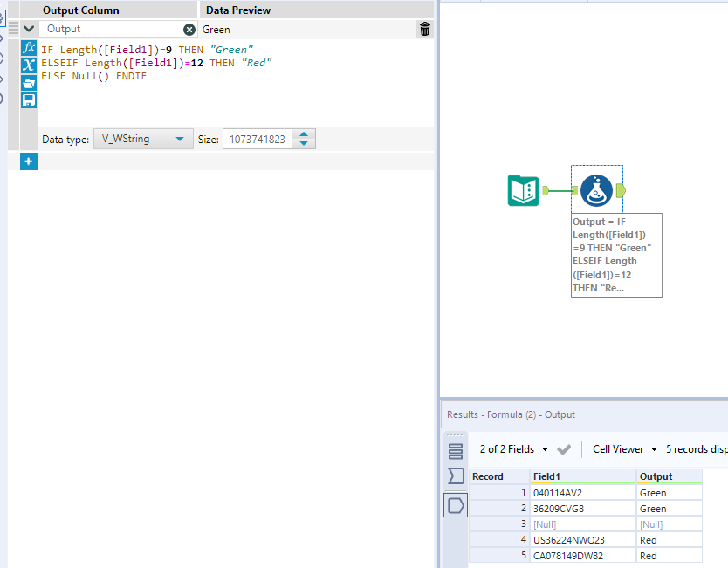Browse saved expressions via folder icon

point(29,83)
